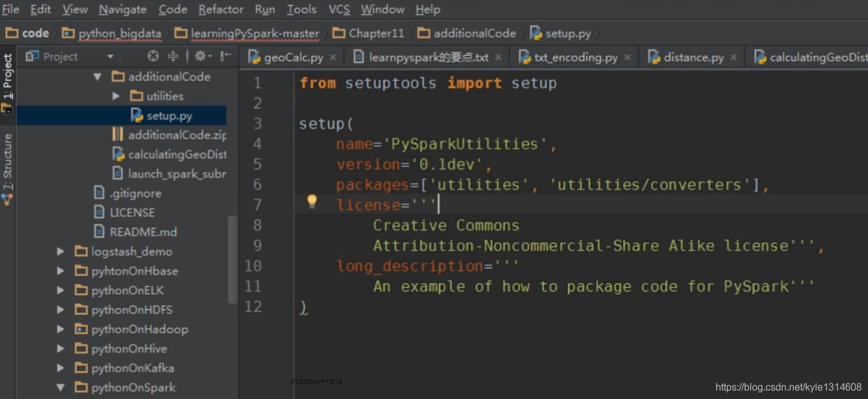Open the Run menu
This screenshot has width=868, height=399.
265,9
